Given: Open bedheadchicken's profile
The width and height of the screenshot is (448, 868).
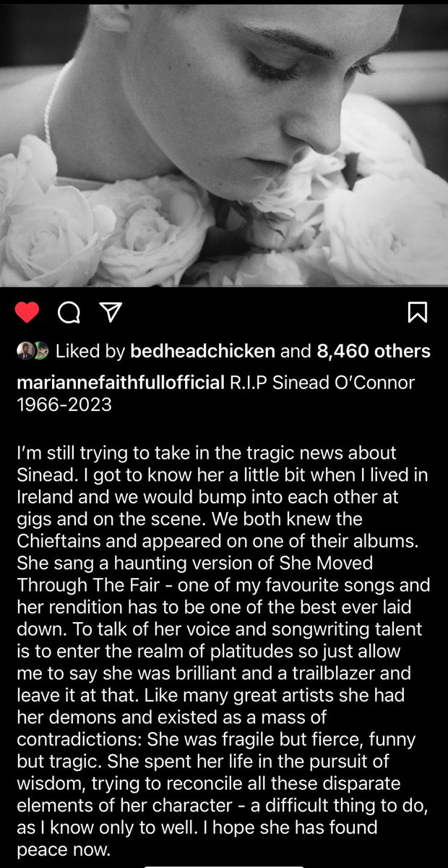Looking at the screenshot, I should pyautogui.click(x=202, y=352).
